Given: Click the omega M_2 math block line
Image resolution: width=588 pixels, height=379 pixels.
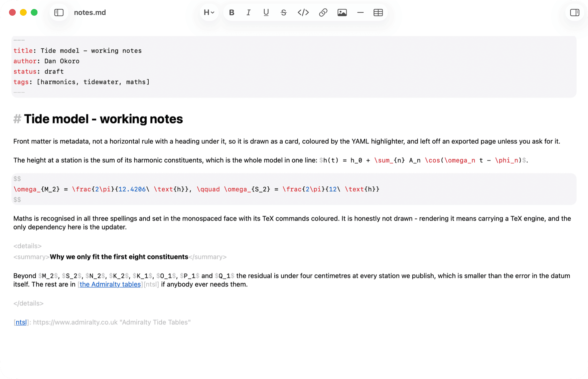Looking at the screenshot, I should click(x=196, y=189).
